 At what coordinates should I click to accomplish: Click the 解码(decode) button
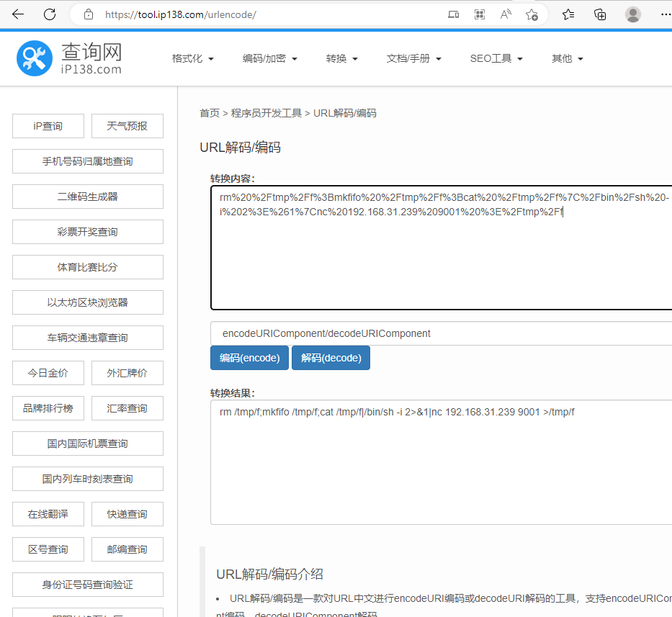coord(331,358)
